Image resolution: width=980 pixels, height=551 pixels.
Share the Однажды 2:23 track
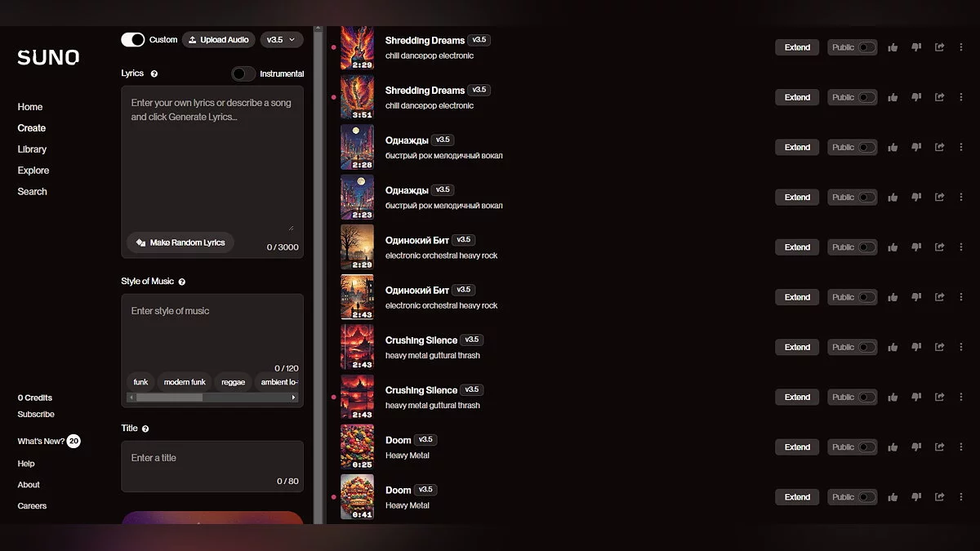click(x=939, y=197)
